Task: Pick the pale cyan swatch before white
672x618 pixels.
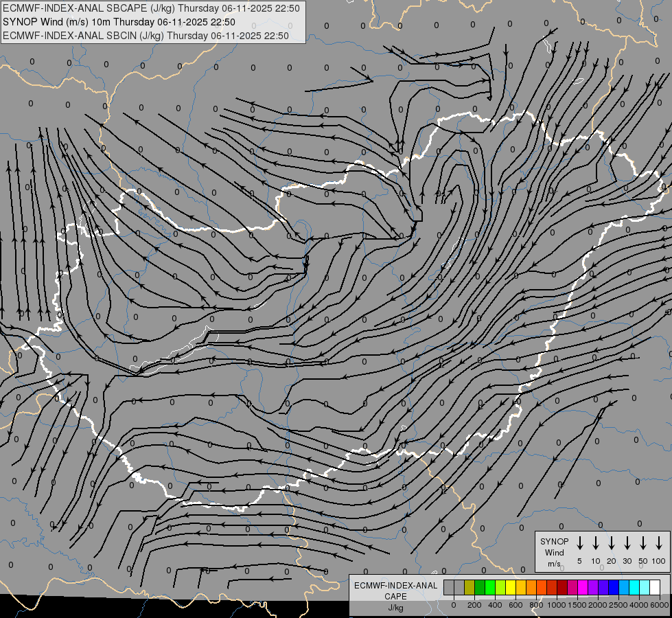Action: [645, 587]
